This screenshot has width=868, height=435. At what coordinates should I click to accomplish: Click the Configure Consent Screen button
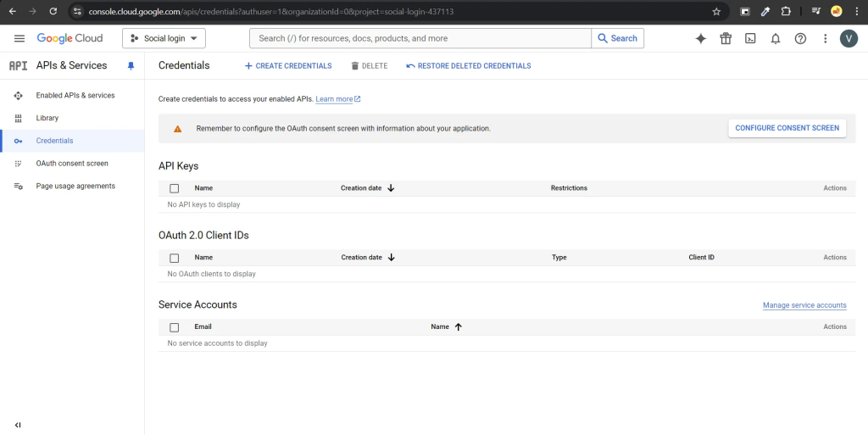click(x=787, y=128)
